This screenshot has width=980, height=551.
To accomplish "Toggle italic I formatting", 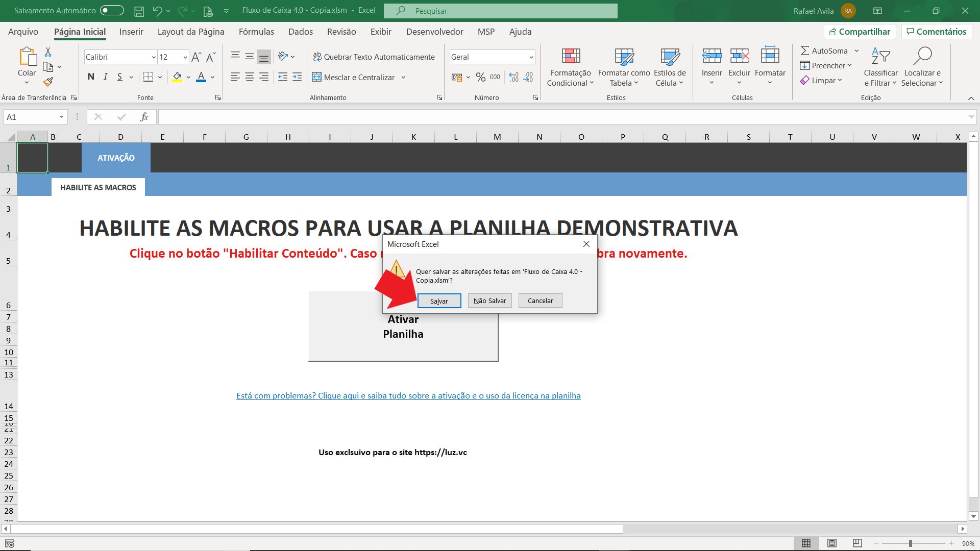I will [x=105, y=77].
